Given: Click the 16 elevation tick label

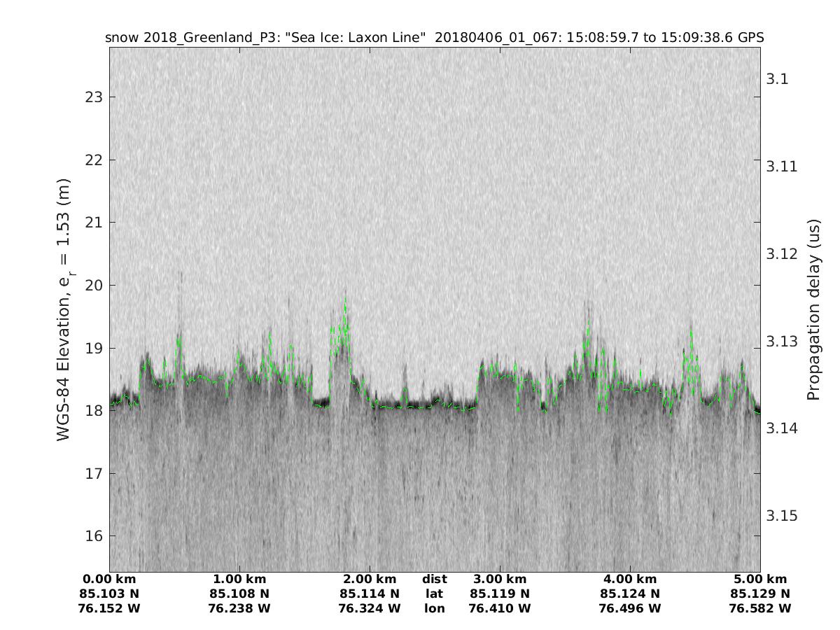Looking at the screenshot, I should pyautogui.click(x=93, y=536).
